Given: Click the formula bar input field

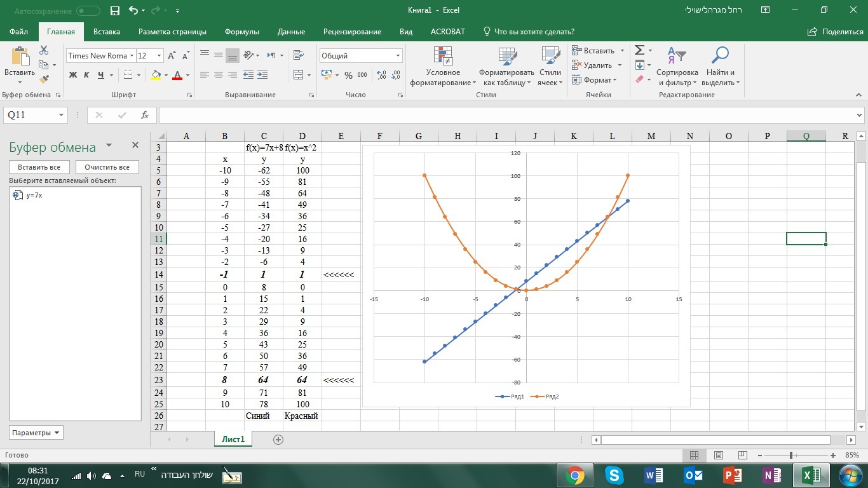Looking at the screenshot, I should (506, 115).
